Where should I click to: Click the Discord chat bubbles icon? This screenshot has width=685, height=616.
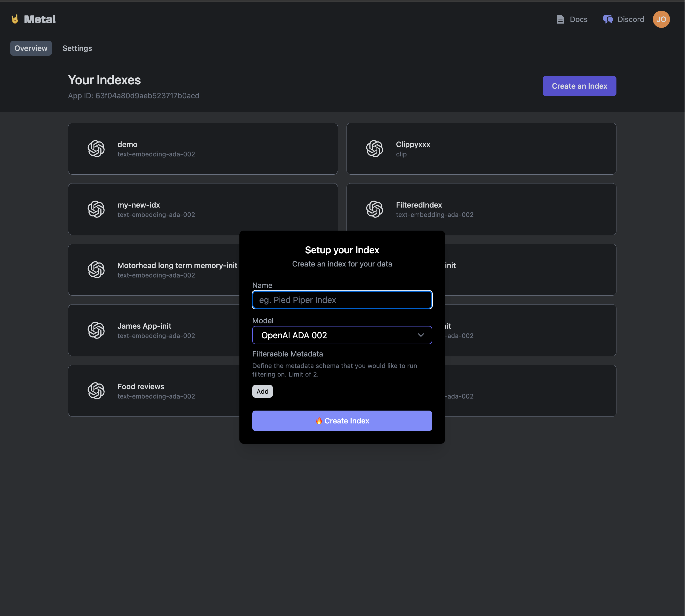[608, 19]
